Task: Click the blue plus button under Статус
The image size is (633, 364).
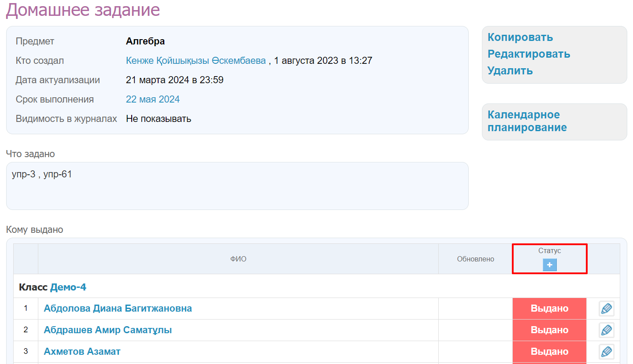Action: (549, 265)
